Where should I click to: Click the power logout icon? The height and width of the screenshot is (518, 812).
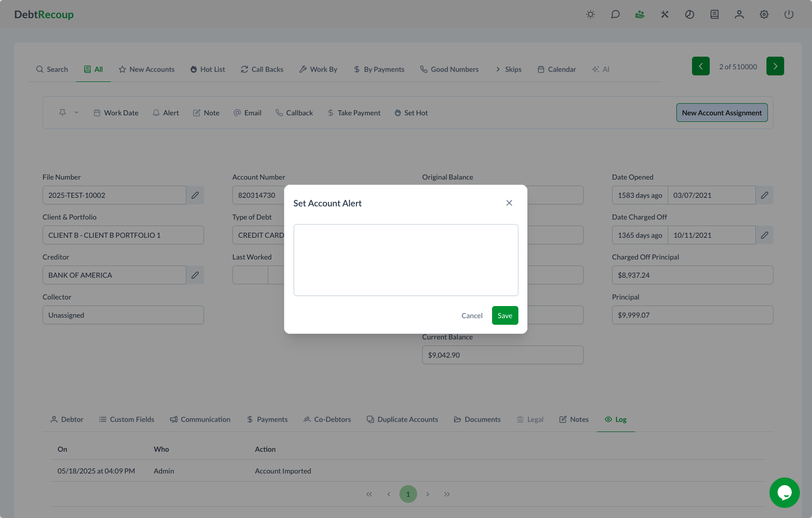tap(789, 15)
